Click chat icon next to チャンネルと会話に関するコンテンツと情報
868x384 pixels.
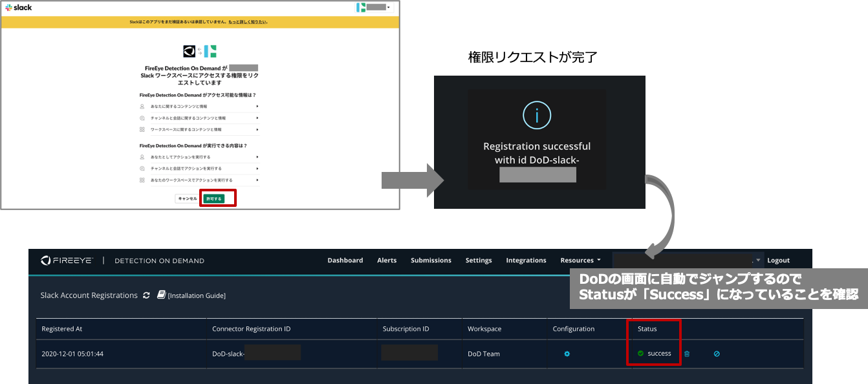[x=142, y=118]
